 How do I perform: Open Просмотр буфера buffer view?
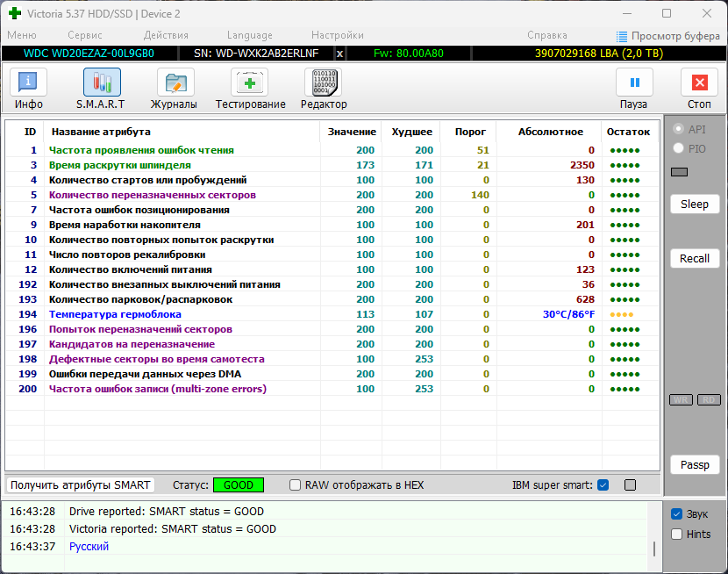(668, 36)
